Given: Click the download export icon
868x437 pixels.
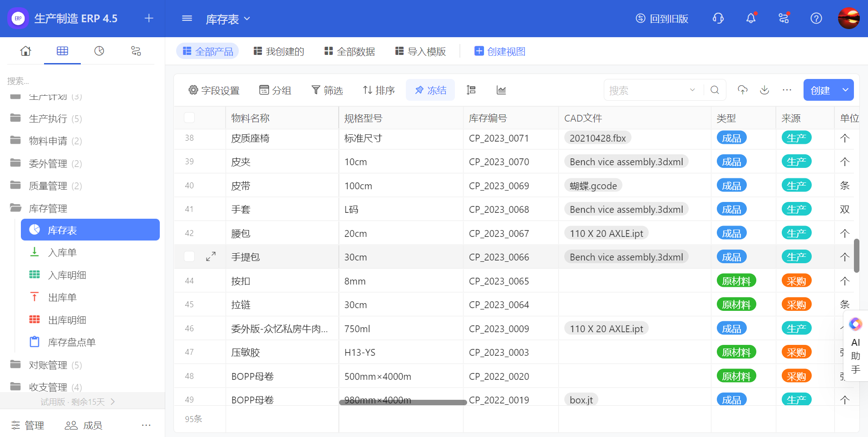Looking at the screenshot, I should pyautogui.click(x=764, y=90).
